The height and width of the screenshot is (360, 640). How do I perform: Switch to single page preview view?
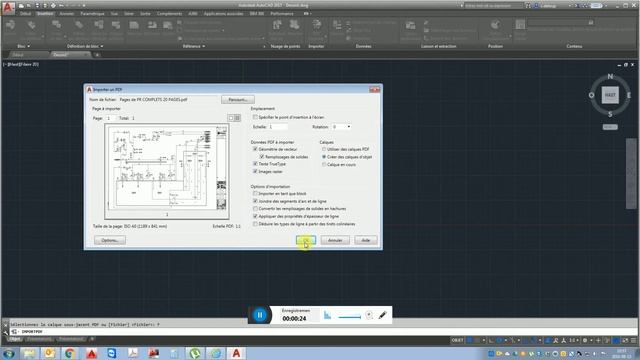231,118
